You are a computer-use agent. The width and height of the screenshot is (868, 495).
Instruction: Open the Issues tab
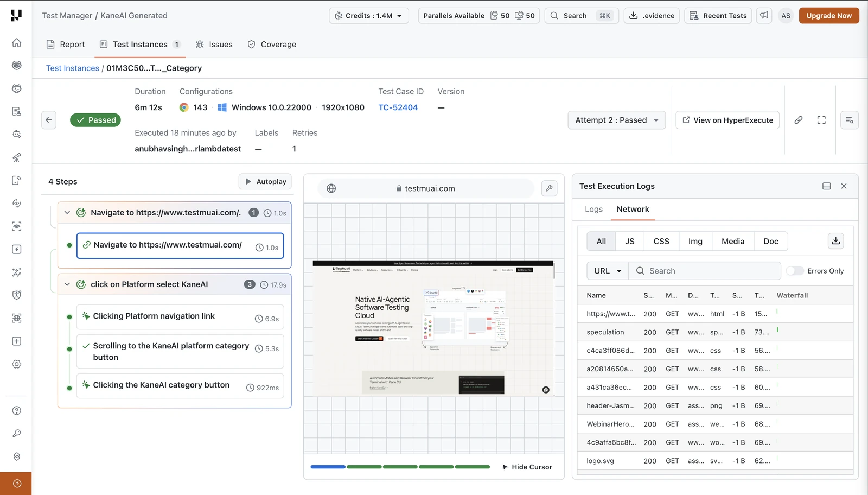tap(214, 45)
